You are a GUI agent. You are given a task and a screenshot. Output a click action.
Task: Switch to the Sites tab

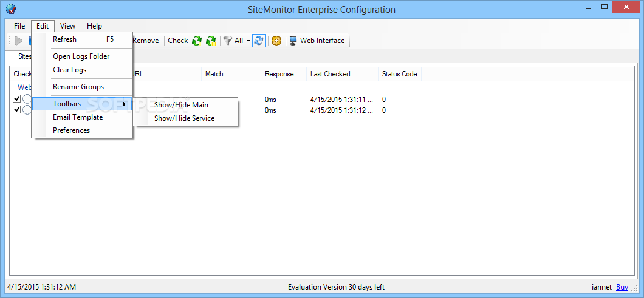(24, 56)
